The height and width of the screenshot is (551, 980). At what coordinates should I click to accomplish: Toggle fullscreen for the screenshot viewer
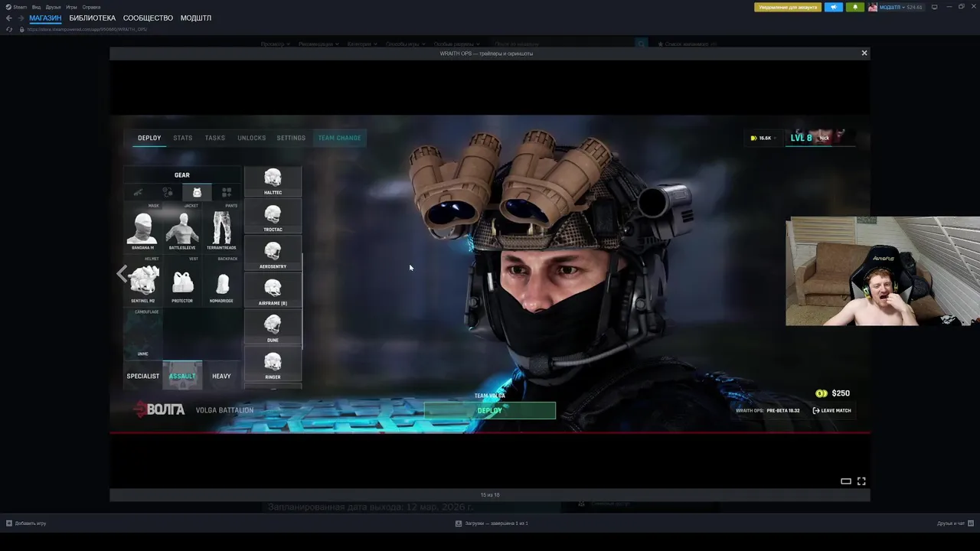click(861, 481)
